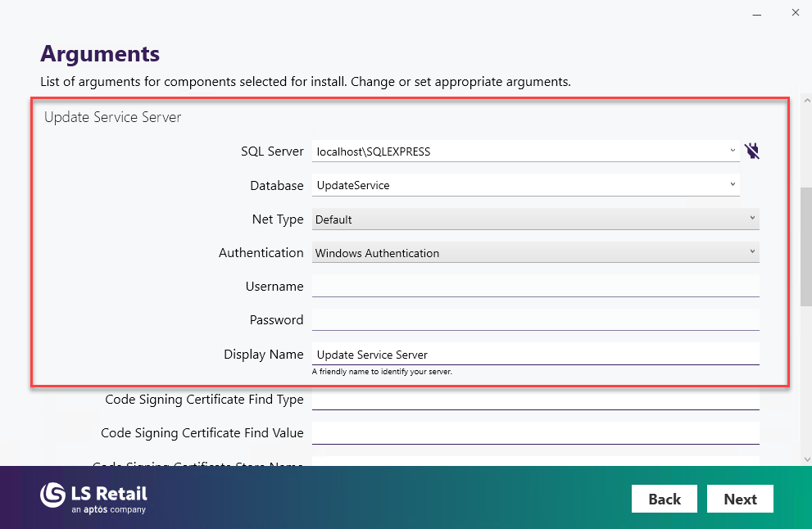
Task: Click Code Signing Certificate Find Type field
Action: [535, 399]
